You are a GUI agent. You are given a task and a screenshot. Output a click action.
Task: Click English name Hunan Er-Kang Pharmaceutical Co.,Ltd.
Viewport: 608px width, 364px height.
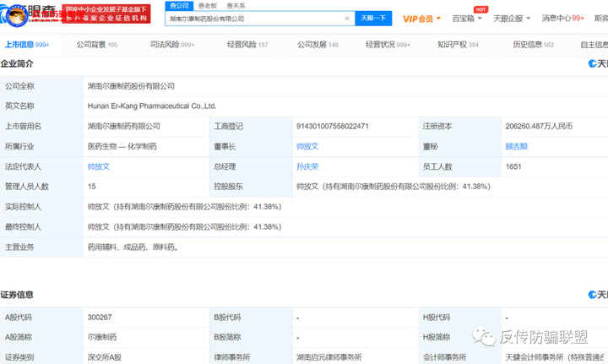coord(152,106)
